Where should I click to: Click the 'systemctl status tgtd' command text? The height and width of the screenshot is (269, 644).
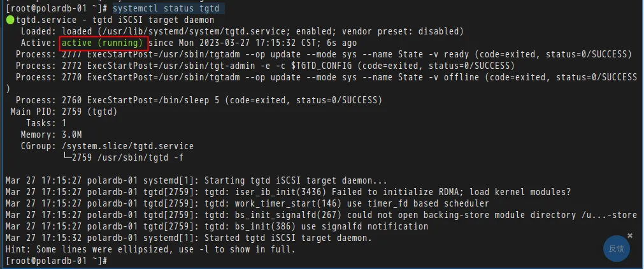(x=166, y=8)
